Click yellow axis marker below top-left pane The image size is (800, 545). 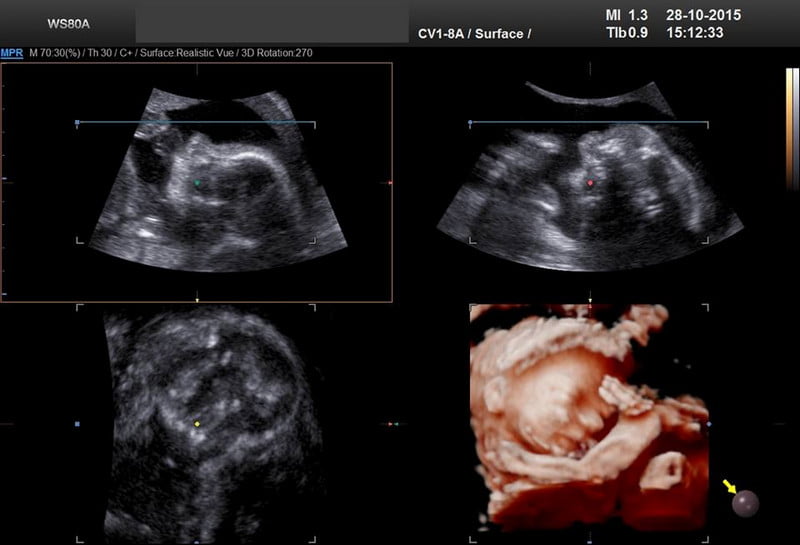(x=197, y=300)
